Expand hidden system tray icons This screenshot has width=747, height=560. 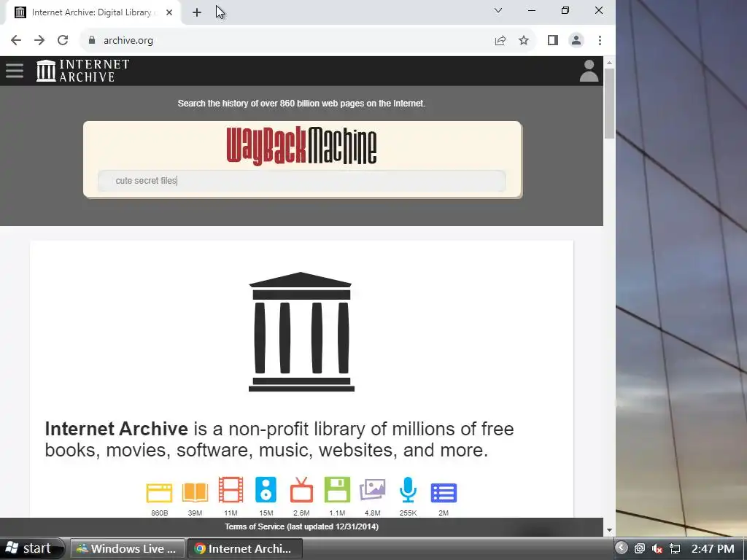[622, 548]
